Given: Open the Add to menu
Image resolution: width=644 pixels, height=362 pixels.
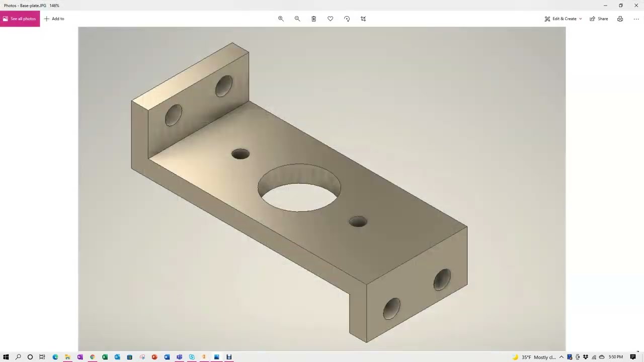Looking at the screenshot, I should 54,19.
